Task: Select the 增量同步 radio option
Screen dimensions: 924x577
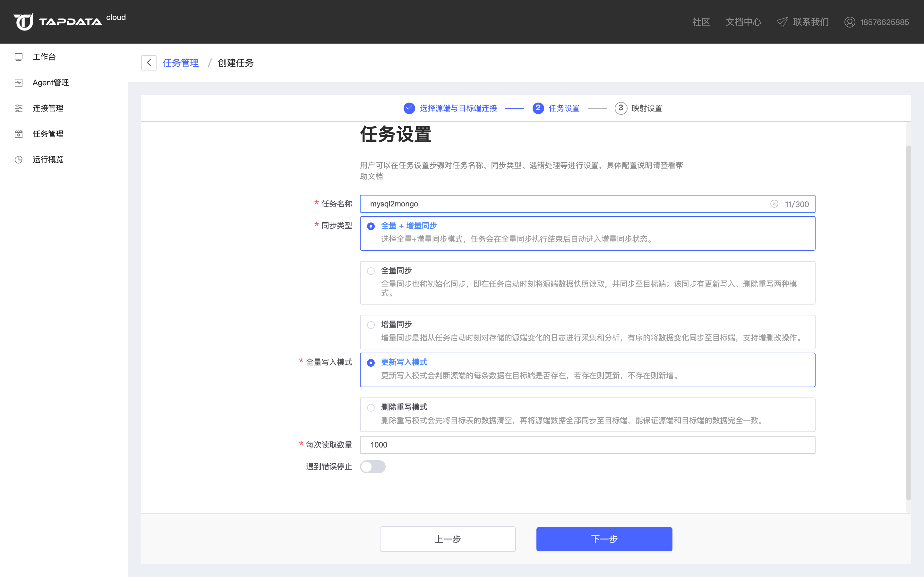Action: 371,325
